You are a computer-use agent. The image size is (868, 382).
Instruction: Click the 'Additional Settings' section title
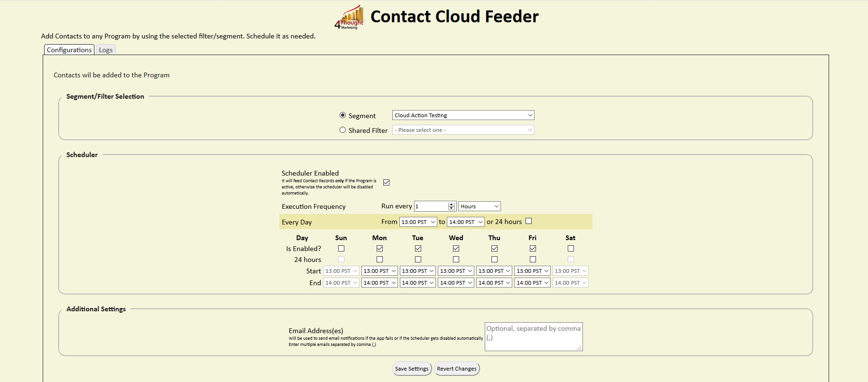(x=96, y=309)
